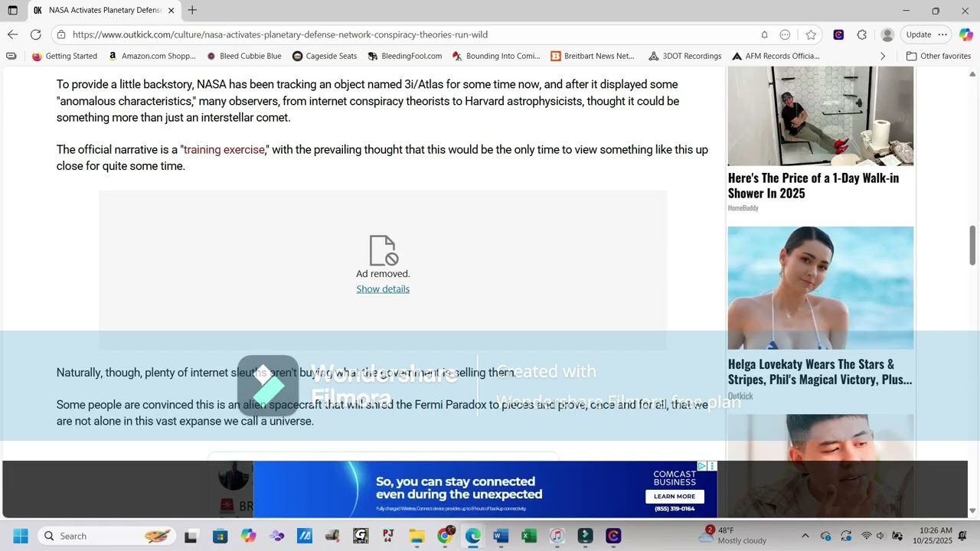980x551 pixels.
Task: Select the NASA Activates Planetary Defense tab
Action: [103, 11]
